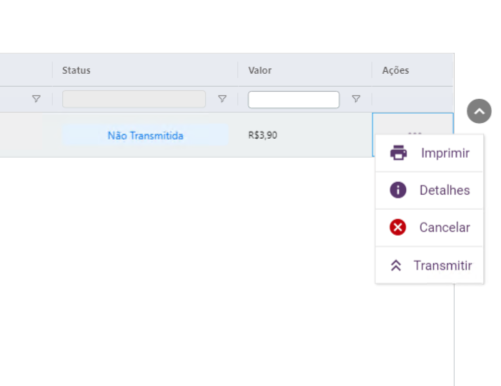Click the Valor column header
501x386 pixels.
click(x=305, y=70)
